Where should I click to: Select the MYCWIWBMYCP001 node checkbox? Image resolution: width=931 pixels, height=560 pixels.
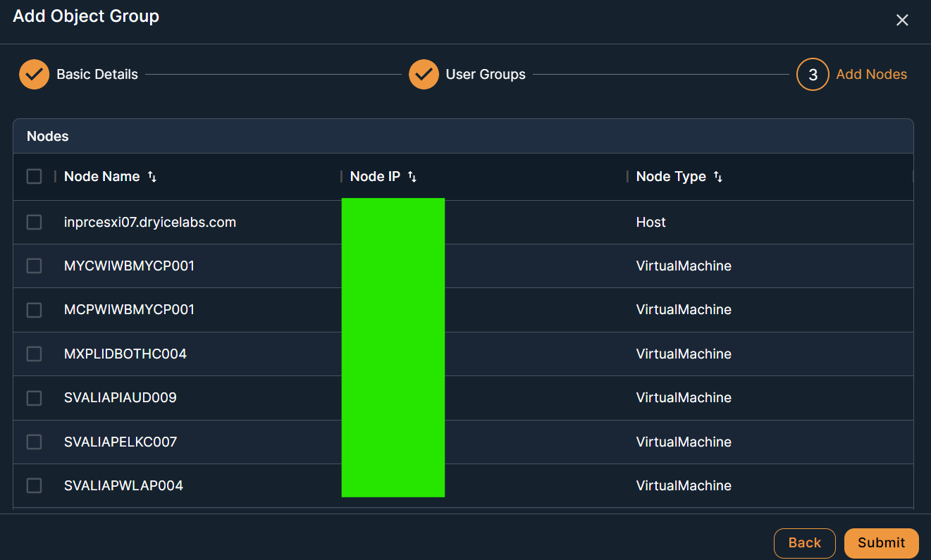[x=34, y=266]
